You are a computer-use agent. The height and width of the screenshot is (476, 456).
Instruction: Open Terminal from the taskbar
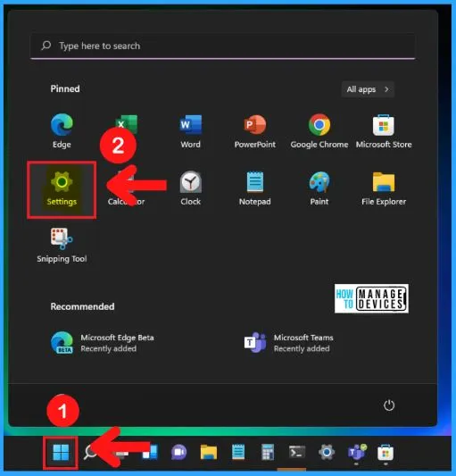pyautogui.click(x=297, y=452)
